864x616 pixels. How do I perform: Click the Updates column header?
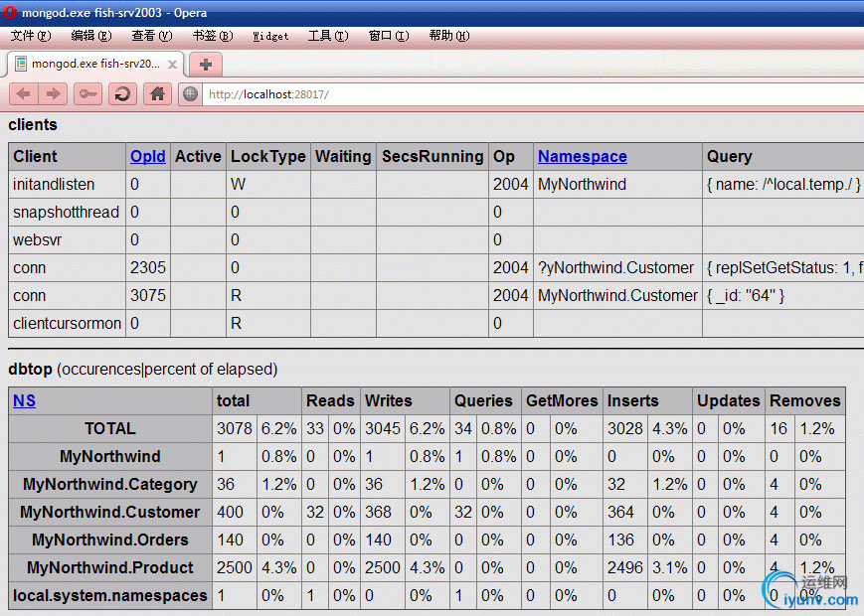pos(729,400)
